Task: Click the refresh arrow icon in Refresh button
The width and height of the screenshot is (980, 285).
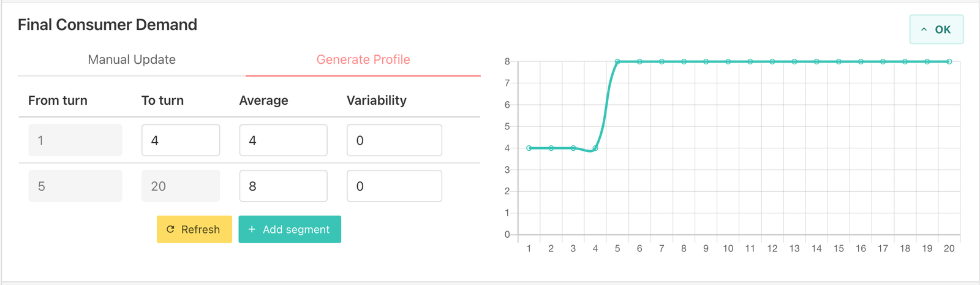Action: coord(170,229)
